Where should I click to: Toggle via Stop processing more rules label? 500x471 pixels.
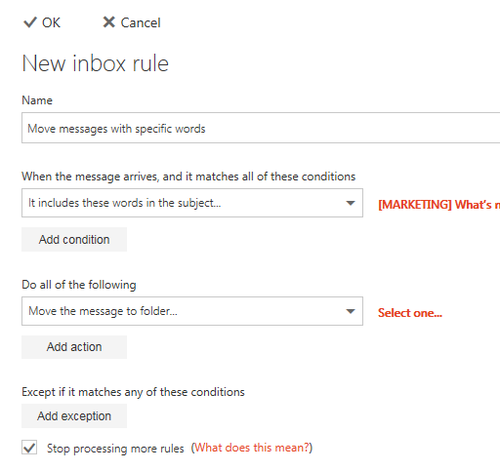coord(115,448)
